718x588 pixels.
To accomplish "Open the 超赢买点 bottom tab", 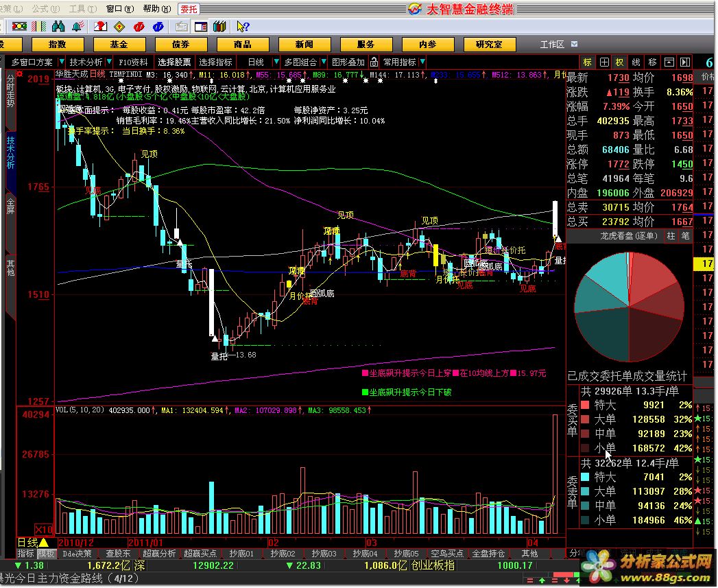I will coord(200,554).
